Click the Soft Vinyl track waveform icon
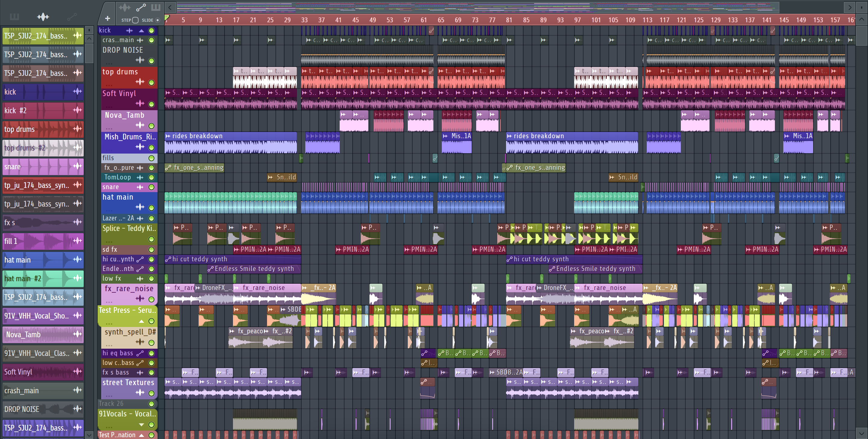Screen dimensions: 868x439 tap(140, 103)
